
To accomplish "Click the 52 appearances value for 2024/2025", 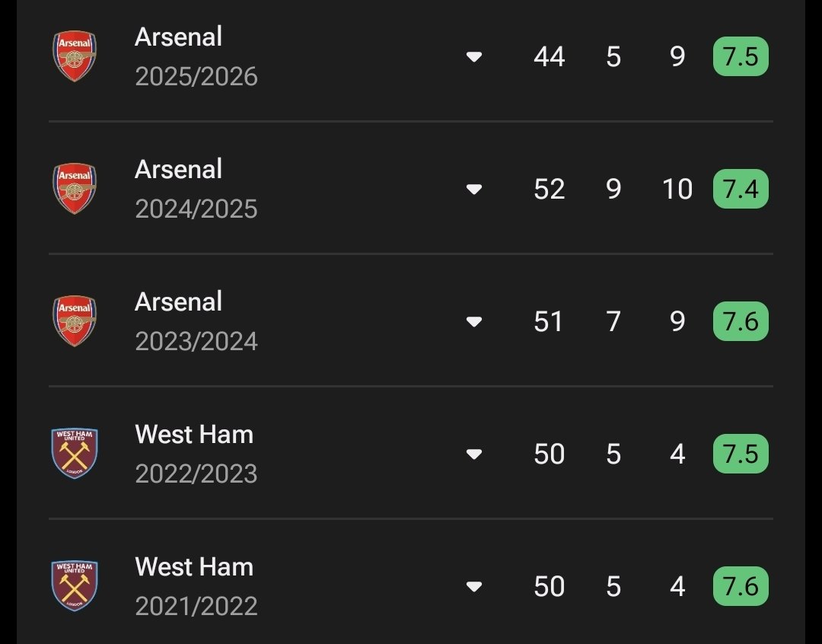I will 549,190.
